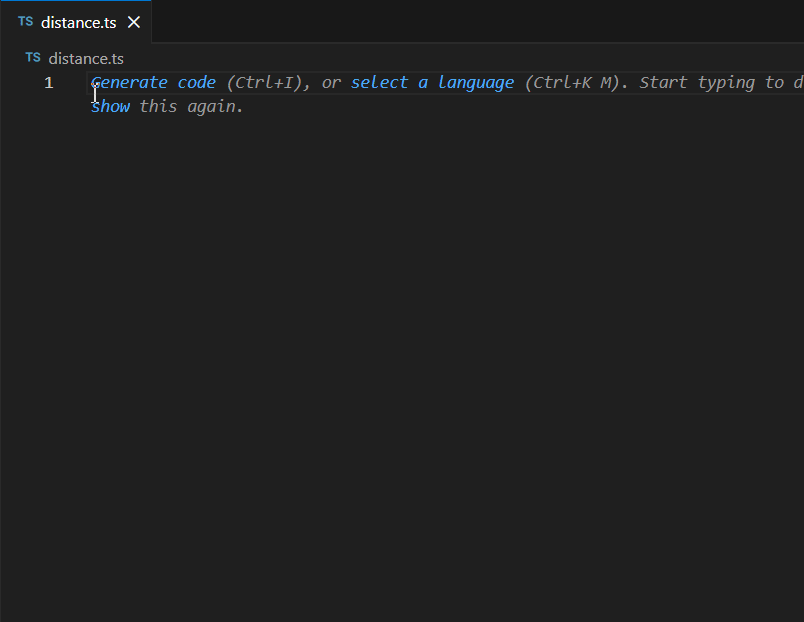Close the distance.ts tab
The width and height of the screenshot is (804, 622).
133,20
